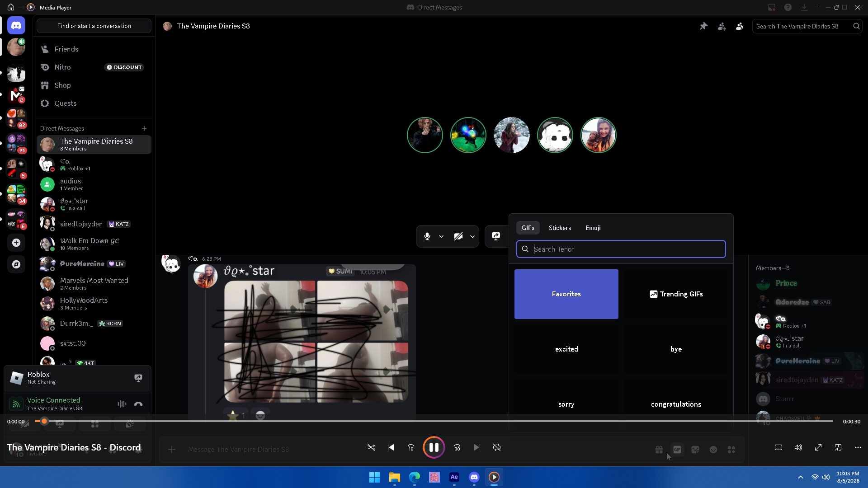The height and width of the screenshot is (488, 868).
Task: Turn on the camera in call controls
Action: tap(458, 236)
